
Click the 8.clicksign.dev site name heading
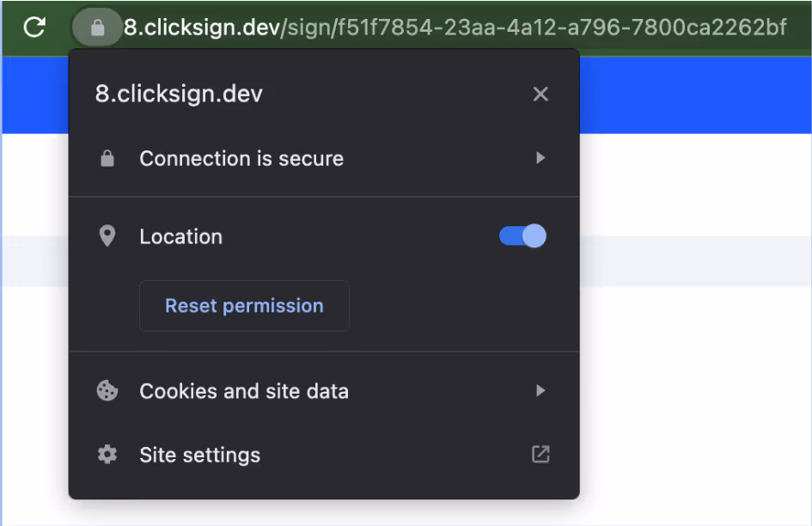point(178,94)
